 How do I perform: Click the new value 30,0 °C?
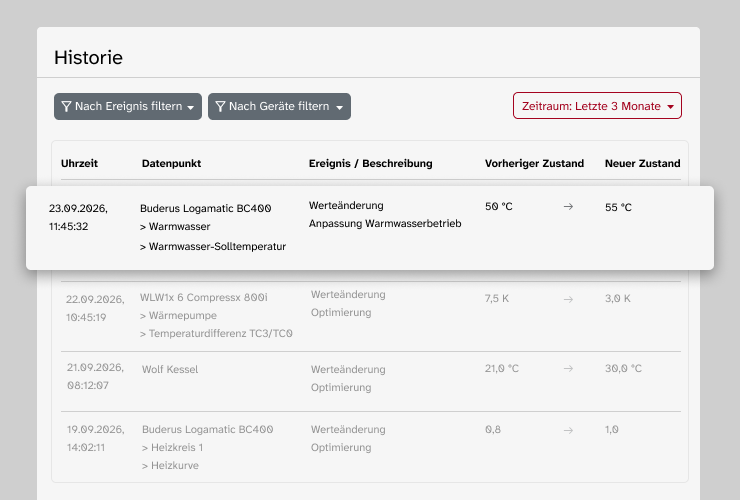(x=623, y=368)
